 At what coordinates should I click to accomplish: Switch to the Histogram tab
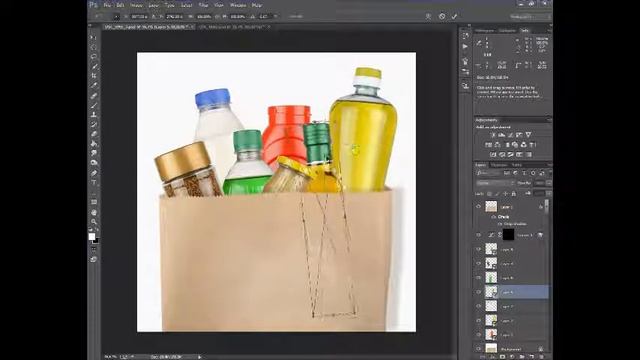coord(485,31)
